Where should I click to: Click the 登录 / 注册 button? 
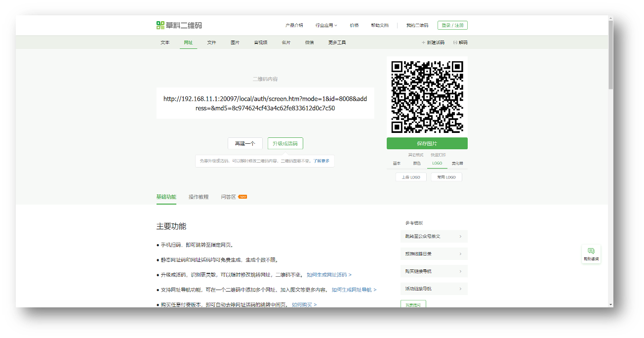(x=452, y=25)
